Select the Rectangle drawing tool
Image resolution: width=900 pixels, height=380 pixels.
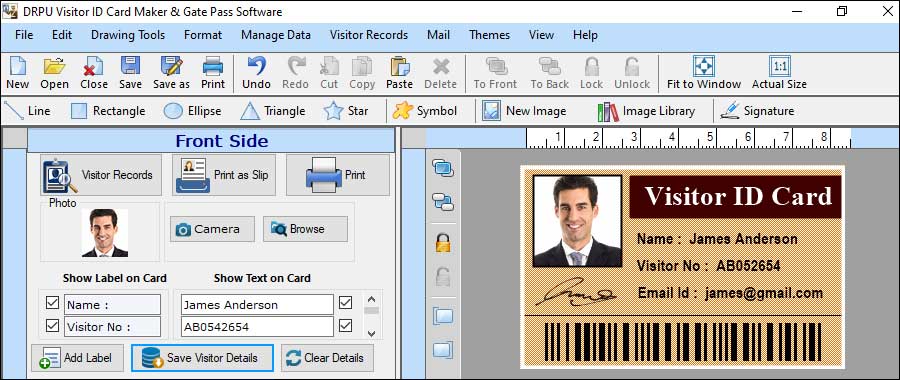(x=108, y=111)
